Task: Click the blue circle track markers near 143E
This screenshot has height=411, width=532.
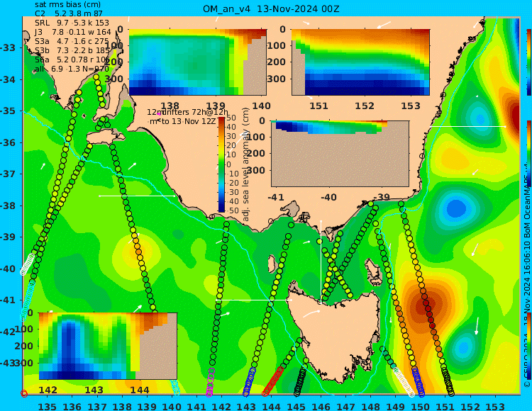Action: pos(250,382)
